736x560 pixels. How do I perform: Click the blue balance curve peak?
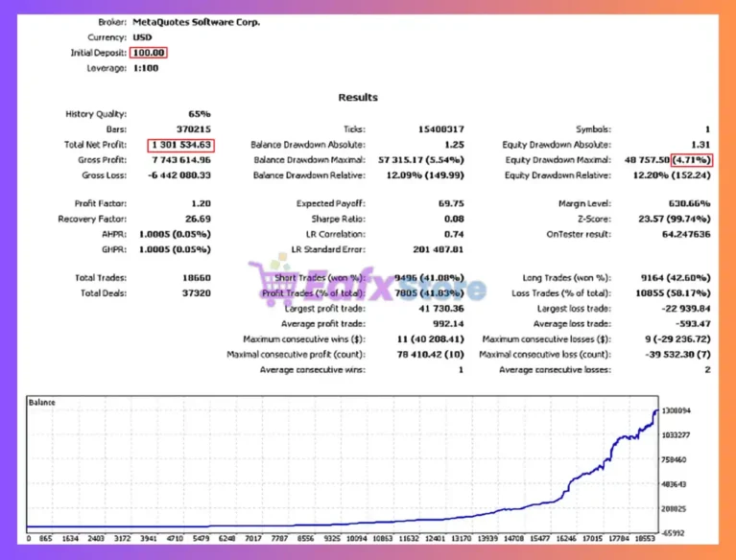[655, 410]
